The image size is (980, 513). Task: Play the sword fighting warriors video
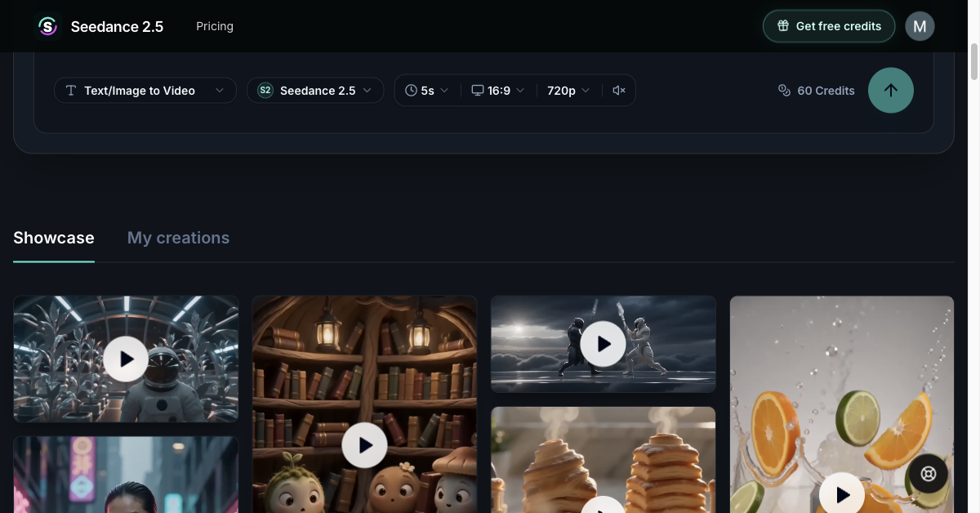point(603,344)
